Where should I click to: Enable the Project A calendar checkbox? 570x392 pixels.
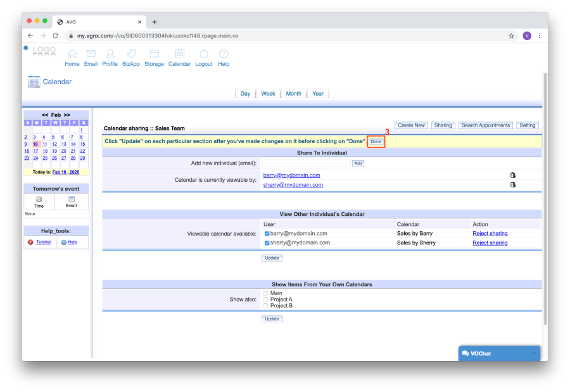266,300
